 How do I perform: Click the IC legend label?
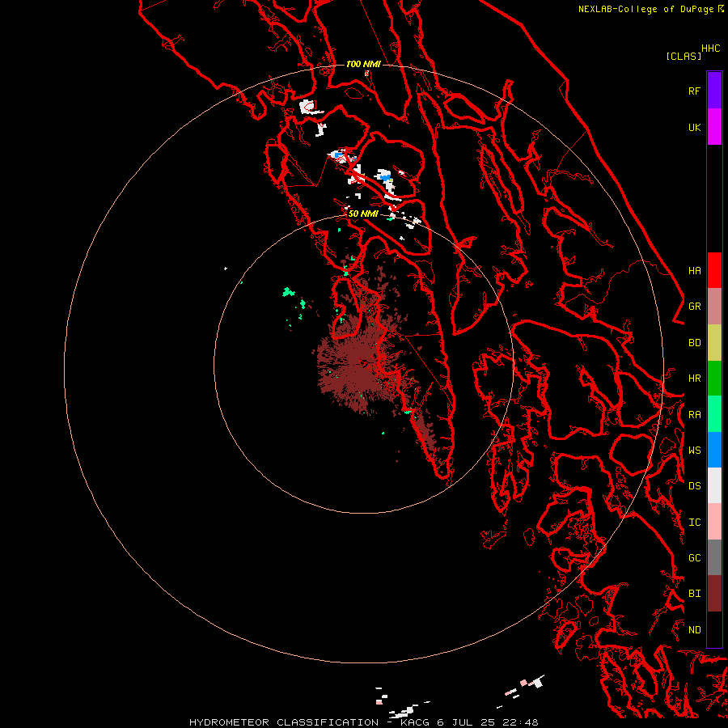[x=694, y=523]
